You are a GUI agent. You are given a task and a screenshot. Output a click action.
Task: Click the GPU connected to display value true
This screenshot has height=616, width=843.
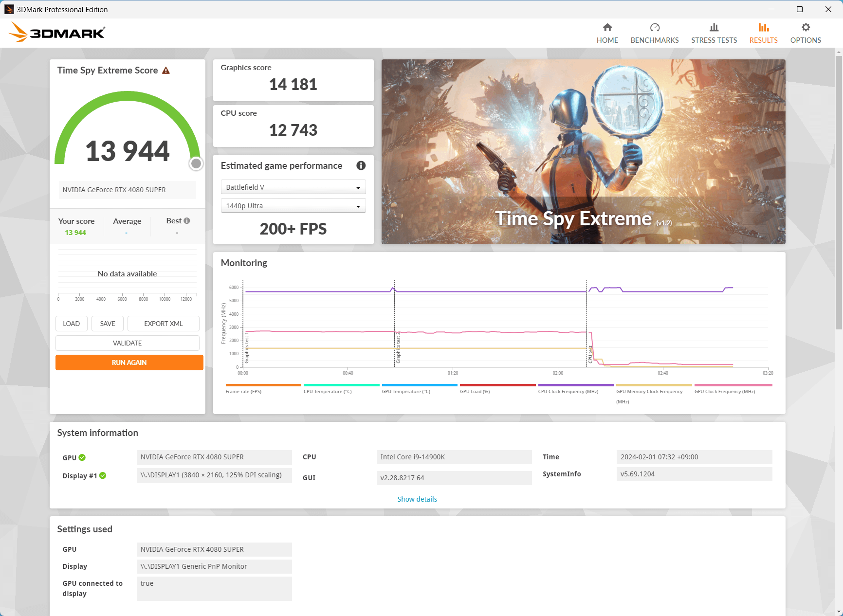click(214, 589)
